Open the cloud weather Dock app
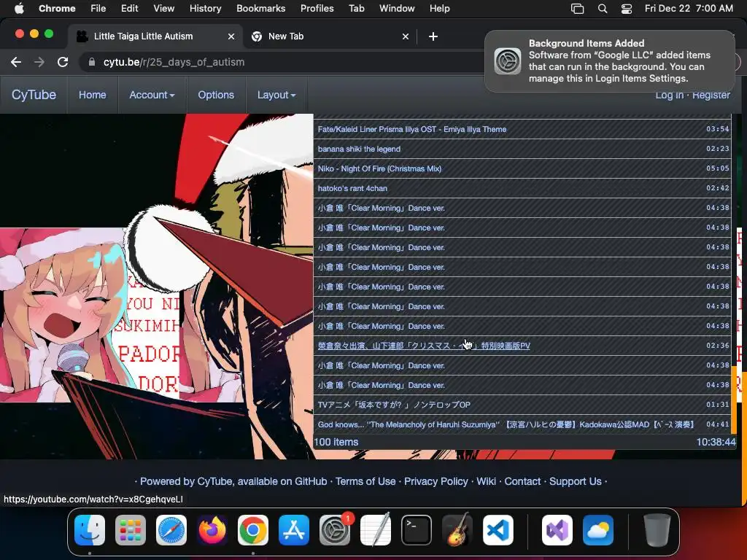The width and height of the screenshot is (747, 560). tap(598, 530)
